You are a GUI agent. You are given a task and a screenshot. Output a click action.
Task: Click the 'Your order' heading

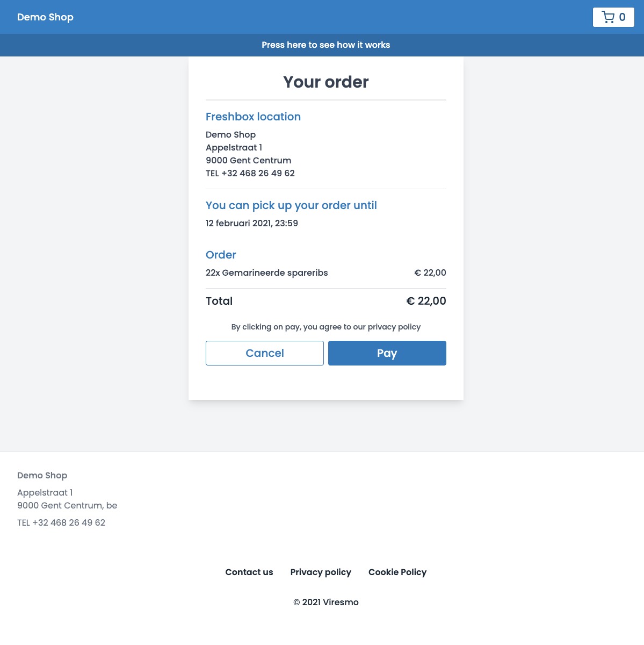(x=326, y=82)
